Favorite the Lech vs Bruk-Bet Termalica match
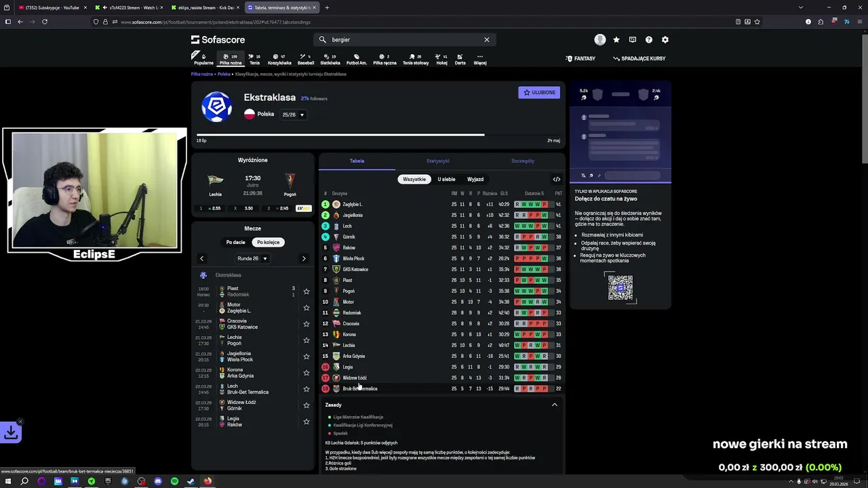Viewport: 868px width, 488px height. pos(307,389)
